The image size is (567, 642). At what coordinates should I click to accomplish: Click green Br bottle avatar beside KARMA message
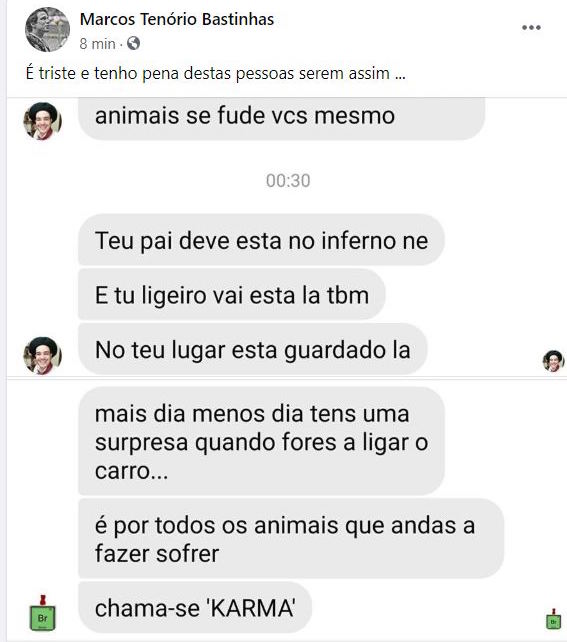pyautogui.click(x=43, y=613)
